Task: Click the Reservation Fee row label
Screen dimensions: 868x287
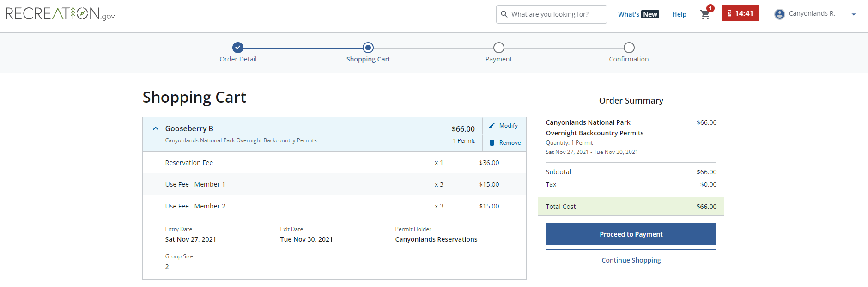Action: pyautogui.click(x=189, y=163)
